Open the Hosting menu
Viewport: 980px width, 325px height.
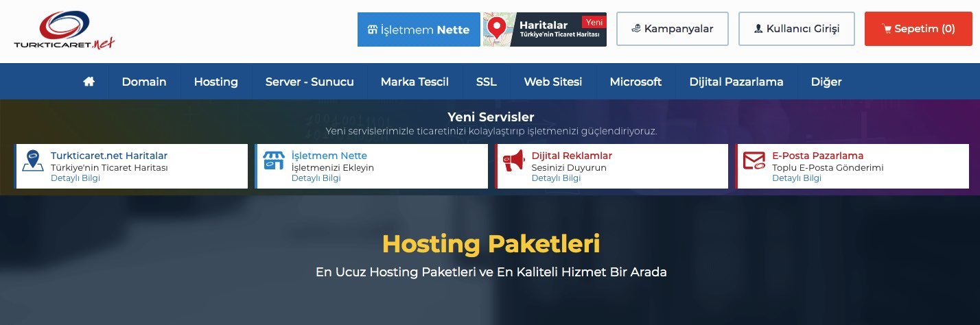click(215, 82)
